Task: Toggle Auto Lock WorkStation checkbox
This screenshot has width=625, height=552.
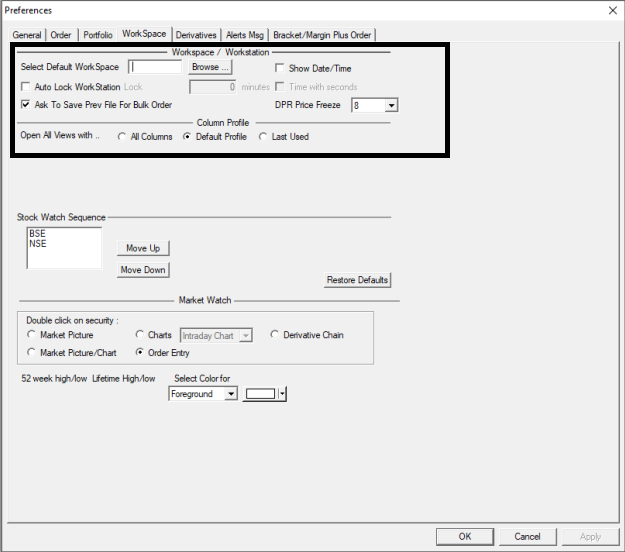Action: coord(26,87)
